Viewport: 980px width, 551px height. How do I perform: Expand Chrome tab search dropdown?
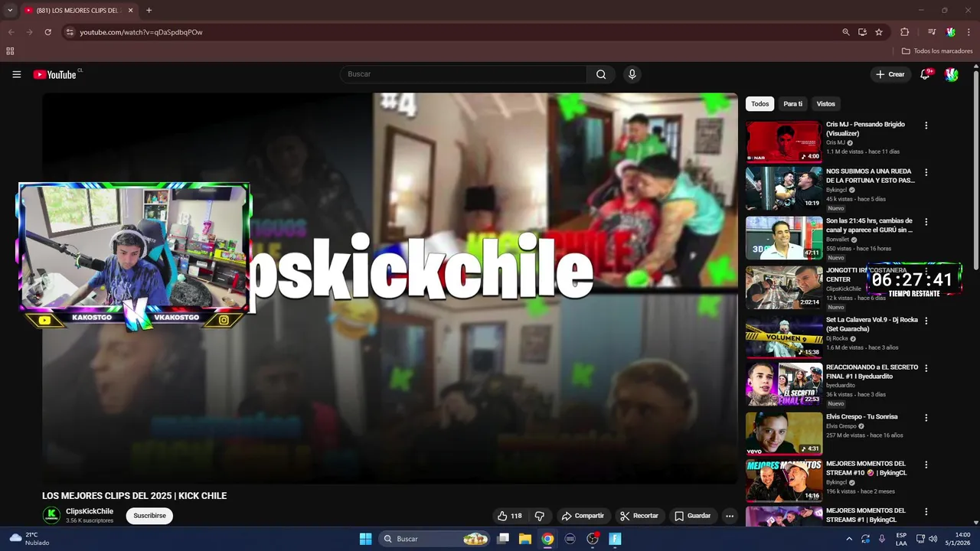10,10
